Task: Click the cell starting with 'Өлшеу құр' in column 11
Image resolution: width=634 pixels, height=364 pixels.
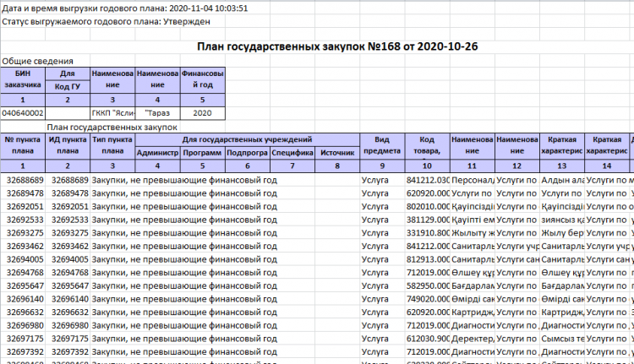Action: pyautogui.click(x=473, y=273)
